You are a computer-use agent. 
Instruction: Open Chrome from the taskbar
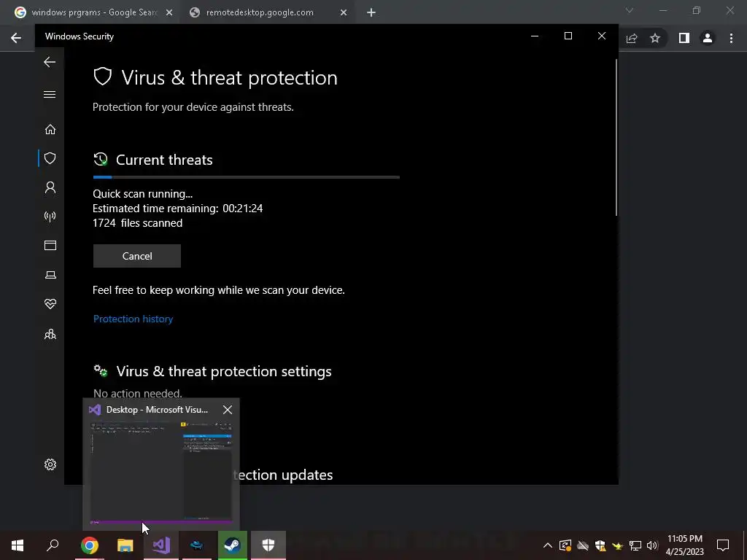(x=89, y=545)
